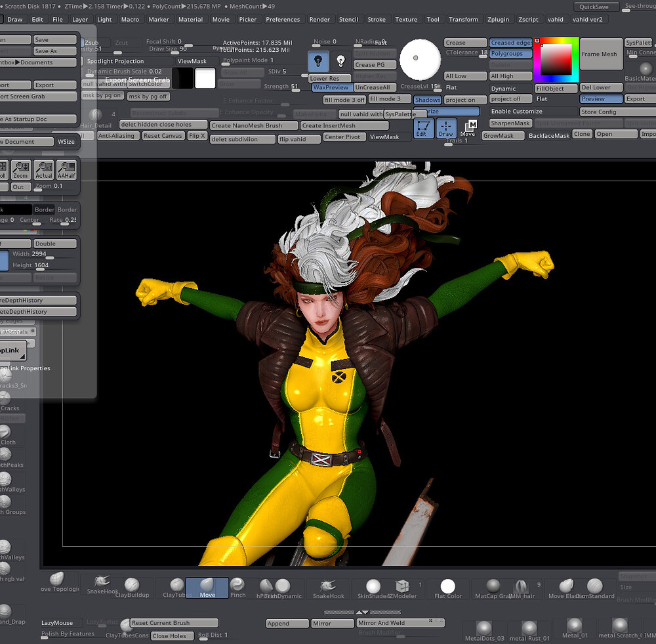Click Mirror And Weld

pyautogui.click(x=400, y=622)
